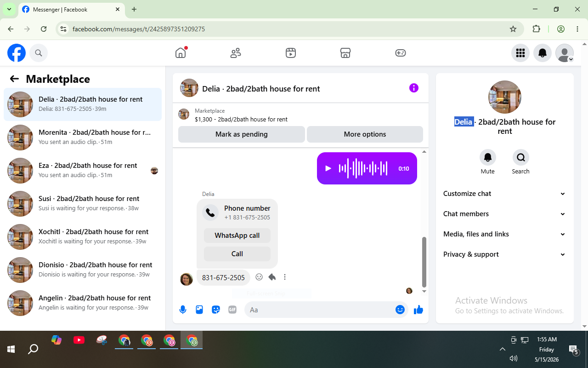
Task: Click the chat vertical scrollbar thumb
Action: pos(424,262)
